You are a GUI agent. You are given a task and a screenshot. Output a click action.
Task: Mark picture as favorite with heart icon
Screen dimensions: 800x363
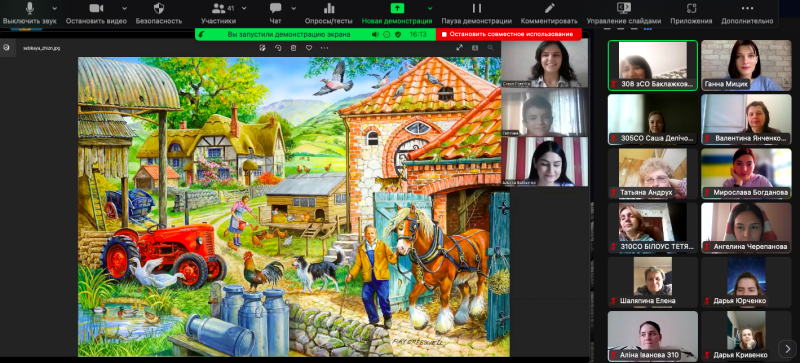tap(309, 47)
